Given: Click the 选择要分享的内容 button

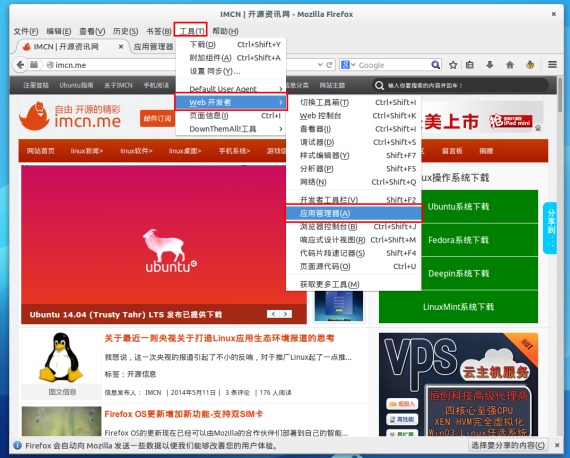Looking at the screenshot, I should [x=508, y=445].
